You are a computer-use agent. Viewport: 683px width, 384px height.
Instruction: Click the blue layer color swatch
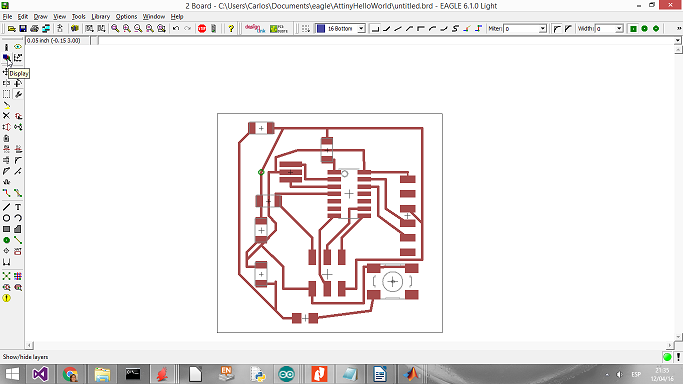(x=321, y=29)
